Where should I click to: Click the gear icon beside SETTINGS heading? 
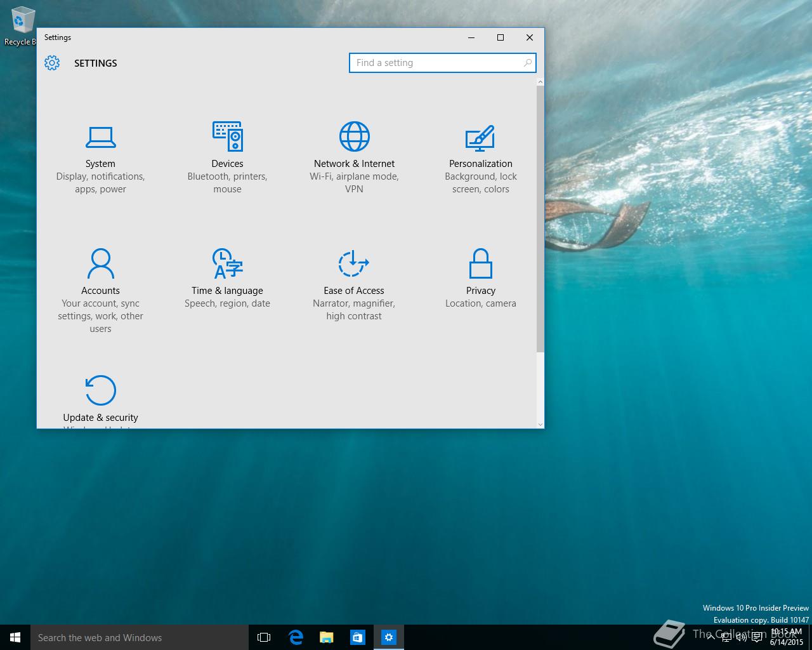pyautogui.click(x=52, y=63)
